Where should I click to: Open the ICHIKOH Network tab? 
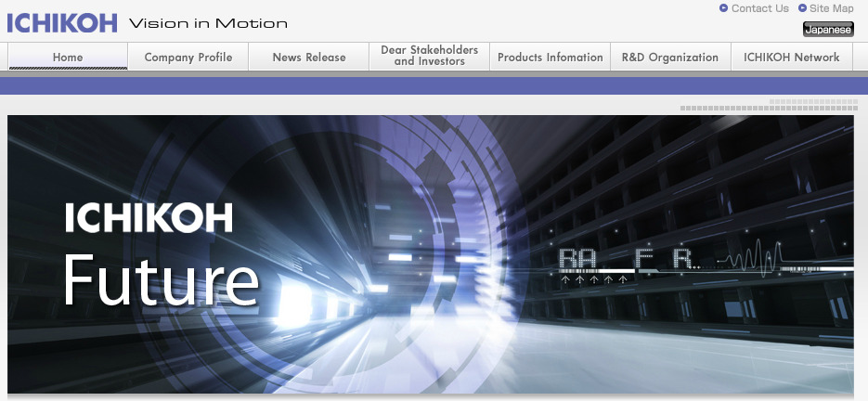coord(792,57)
